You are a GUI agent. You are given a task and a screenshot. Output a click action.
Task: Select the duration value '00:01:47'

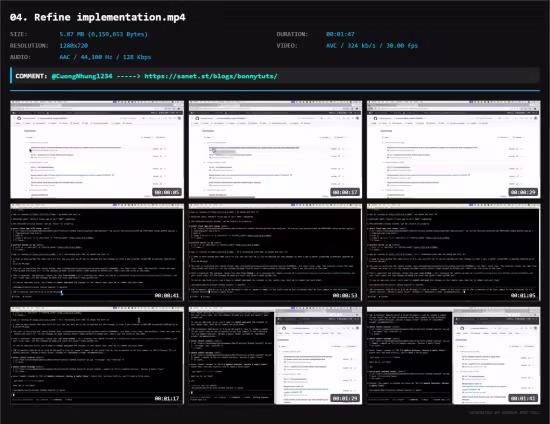point(340,34)
